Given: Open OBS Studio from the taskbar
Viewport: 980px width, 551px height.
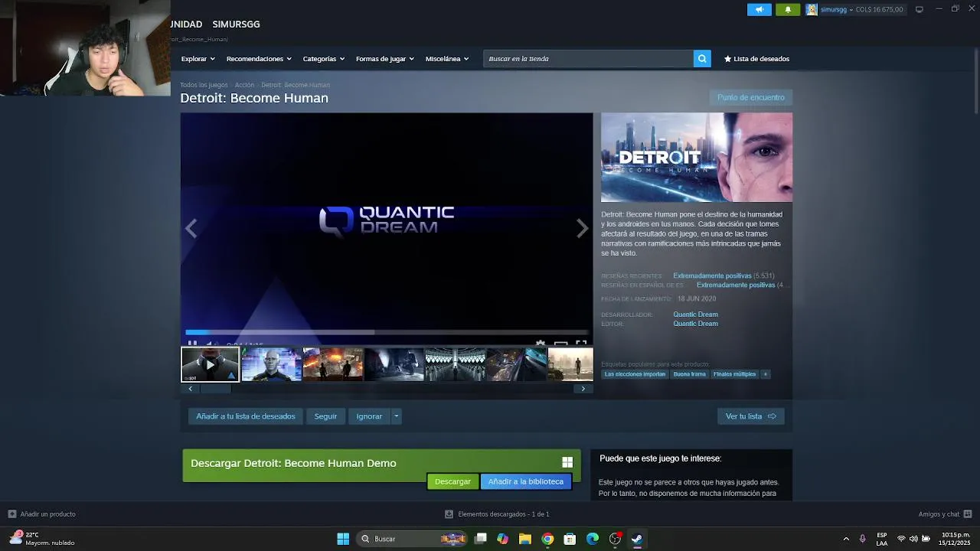Looking at the screenshot, I should point(615,539).
